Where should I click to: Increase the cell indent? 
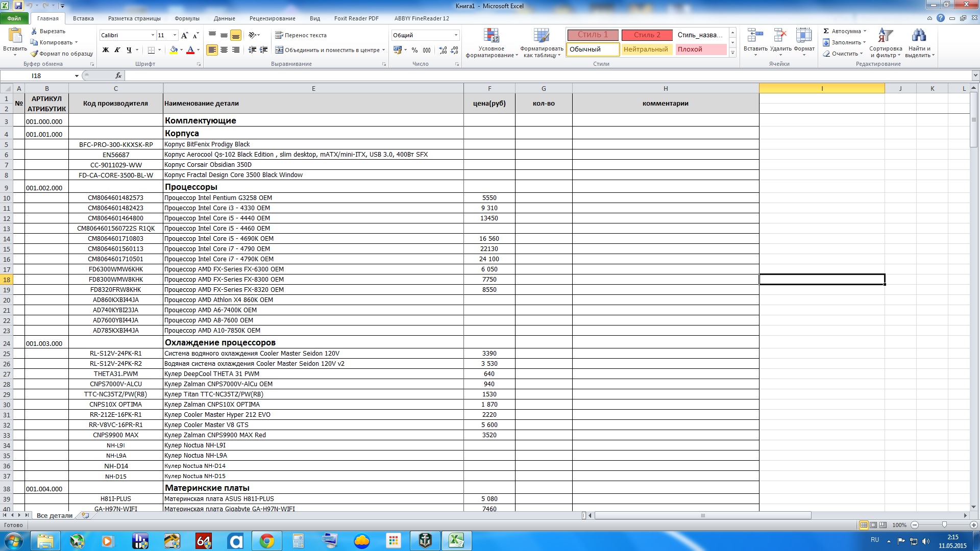tap(263, 50)
